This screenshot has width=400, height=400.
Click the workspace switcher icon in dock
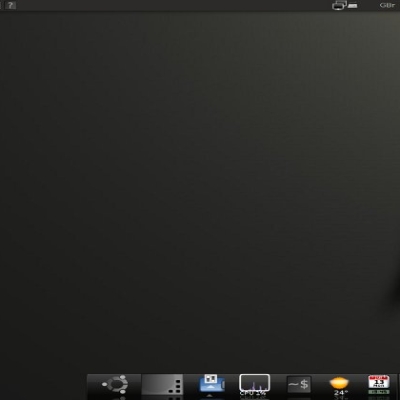coord(162,385)
